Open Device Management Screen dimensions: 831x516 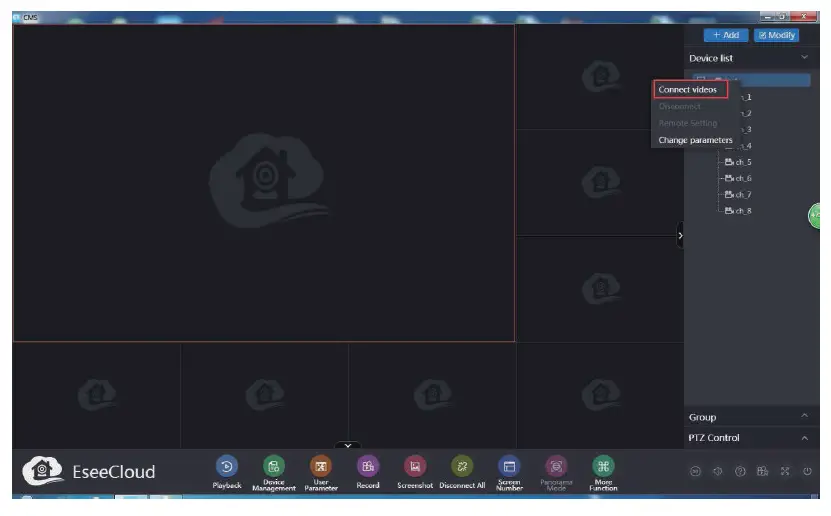pyautogui.click(x=273, y=467)
